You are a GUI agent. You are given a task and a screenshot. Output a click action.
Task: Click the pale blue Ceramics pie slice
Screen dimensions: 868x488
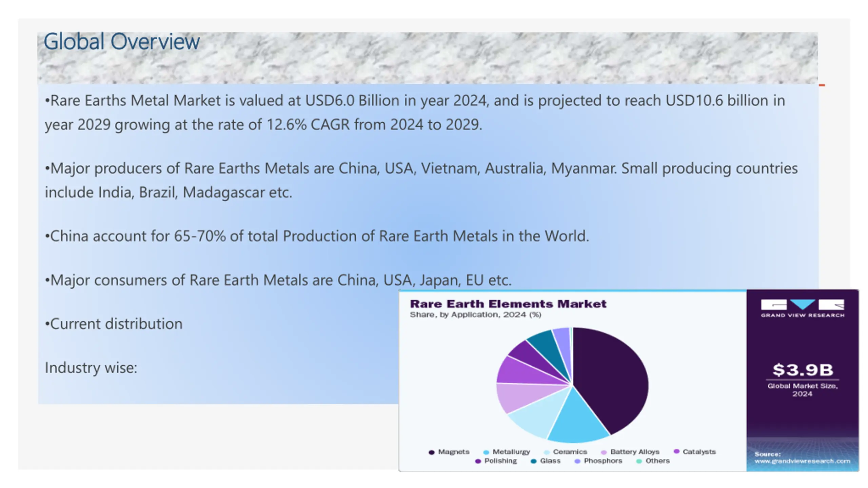539,412
